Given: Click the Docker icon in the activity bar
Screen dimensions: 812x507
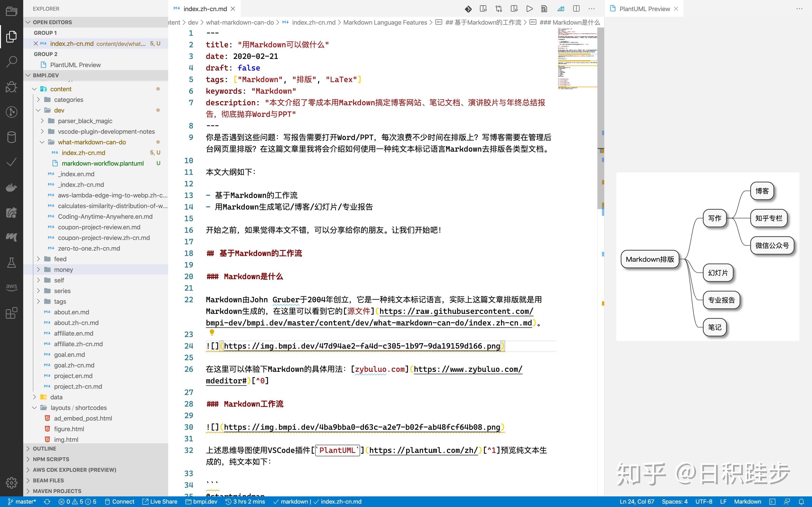Looking at the screenshot, I should coord(11,187).
